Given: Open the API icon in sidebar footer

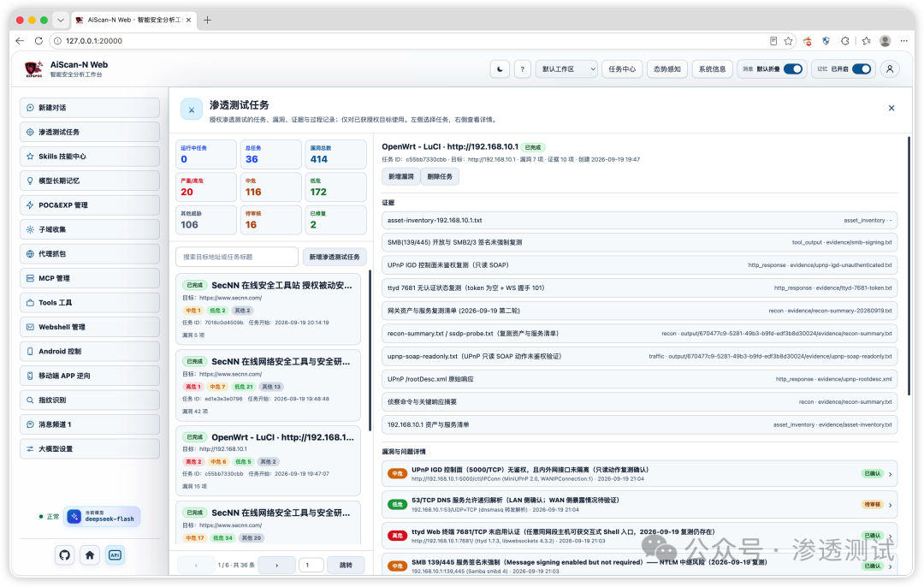Looking at the screenshot, I should tap(115, 554).
